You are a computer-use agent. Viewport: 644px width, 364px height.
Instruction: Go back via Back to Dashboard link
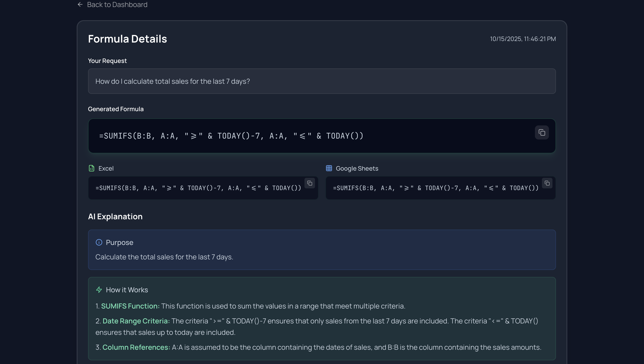coord(117,5)
